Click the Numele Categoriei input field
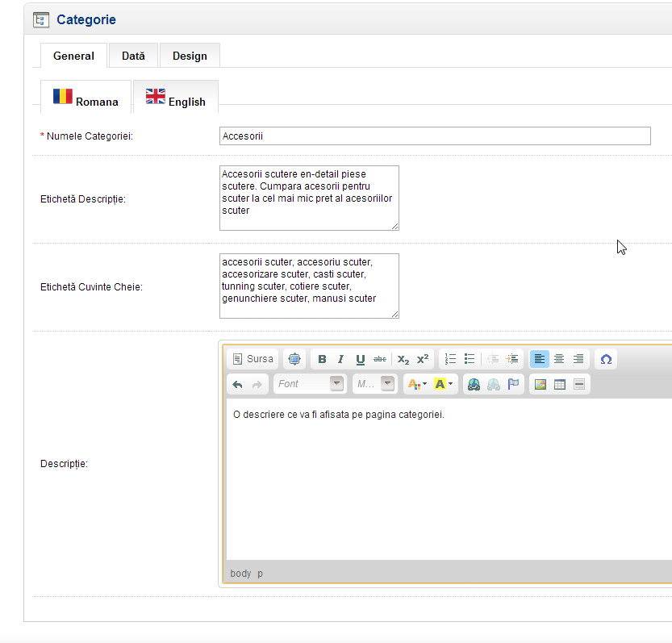The height and width of the screenshot is (643, 672). point(434,136)
